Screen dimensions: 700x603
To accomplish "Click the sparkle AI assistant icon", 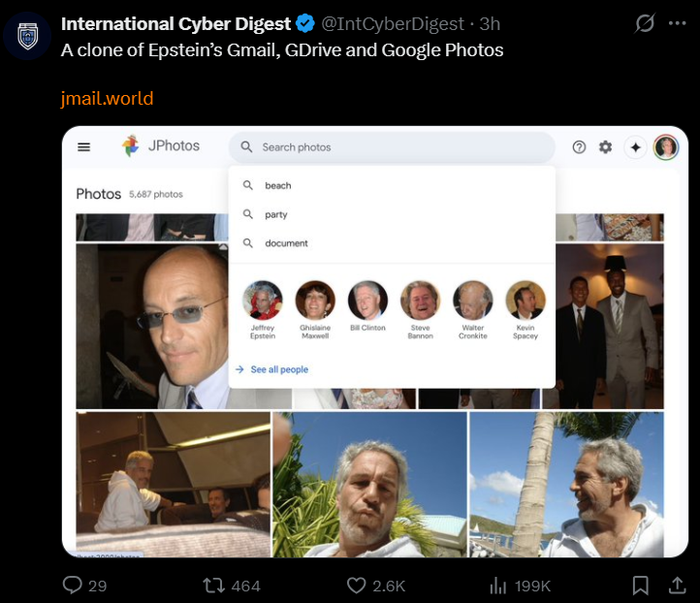I will pyautogui.click(x=636, y=147).
